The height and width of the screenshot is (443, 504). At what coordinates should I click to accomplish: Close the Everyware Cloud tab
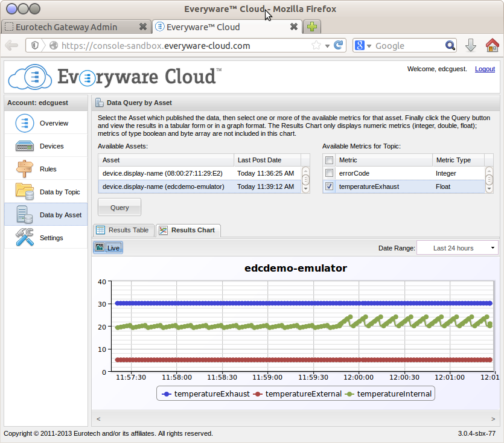294,27
